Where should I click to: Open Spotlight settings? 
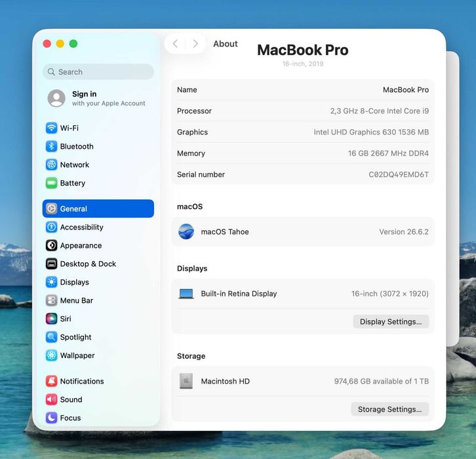point(98,337)
